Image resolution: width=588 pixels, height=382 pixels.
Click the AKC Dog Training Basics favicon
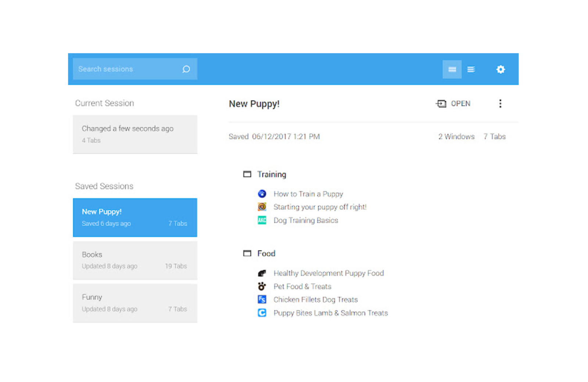[262, 220]
